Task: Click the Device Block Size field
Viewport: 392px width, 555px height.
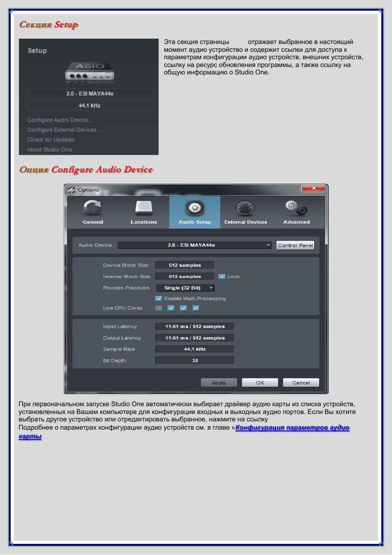Action: [185, 265]
